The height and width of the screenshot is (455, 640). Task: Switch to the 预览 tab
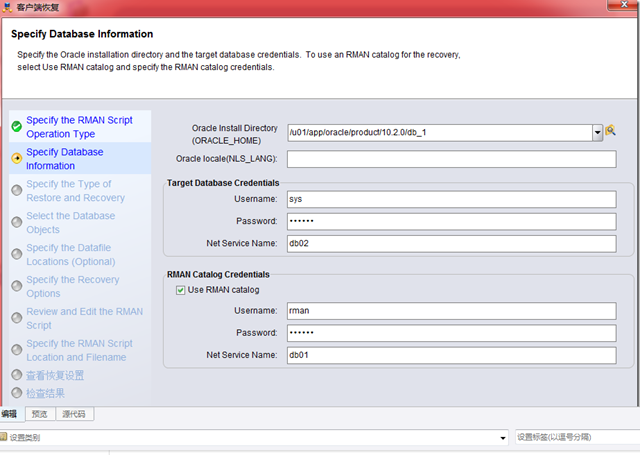[x=40, y=414]
